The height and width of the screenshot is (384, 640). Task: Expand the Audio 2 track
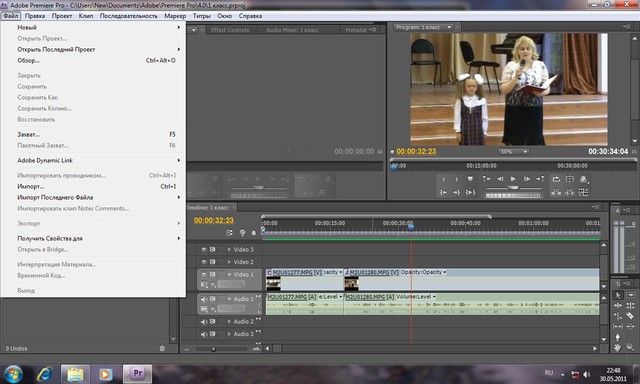(229, 322)
